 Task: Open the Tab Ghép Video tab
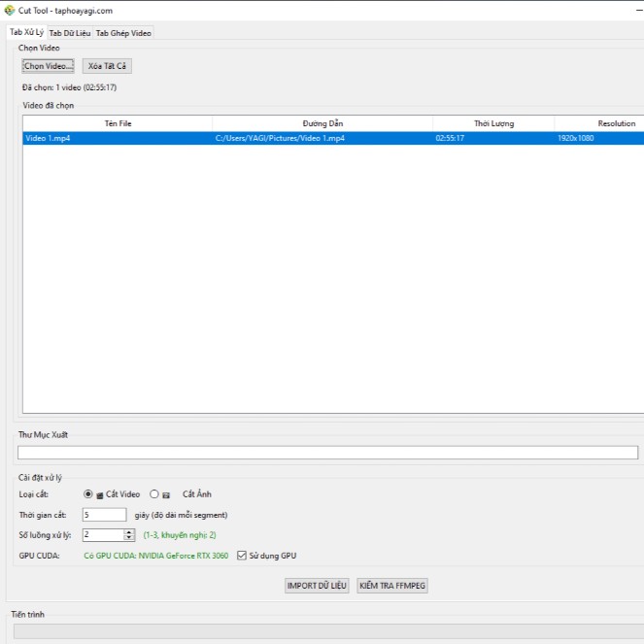click(x=123, y=33)
